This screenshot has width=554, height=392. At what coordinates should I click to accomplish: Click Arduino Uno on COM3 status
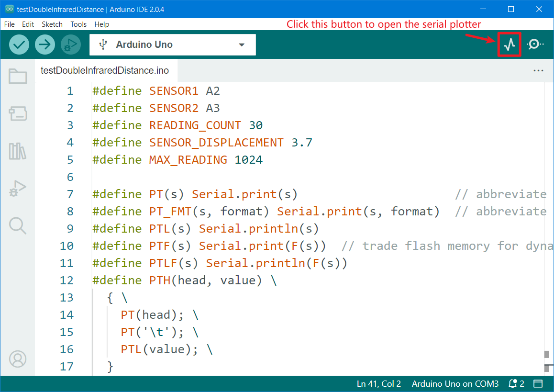pos(455,383)
